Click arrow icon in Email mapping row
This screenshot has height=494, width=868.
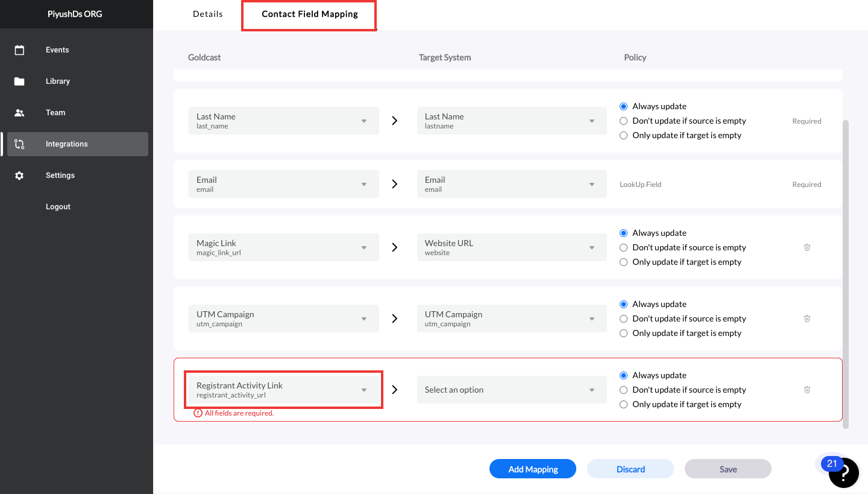pyautogui.click(x=395, y=184)
